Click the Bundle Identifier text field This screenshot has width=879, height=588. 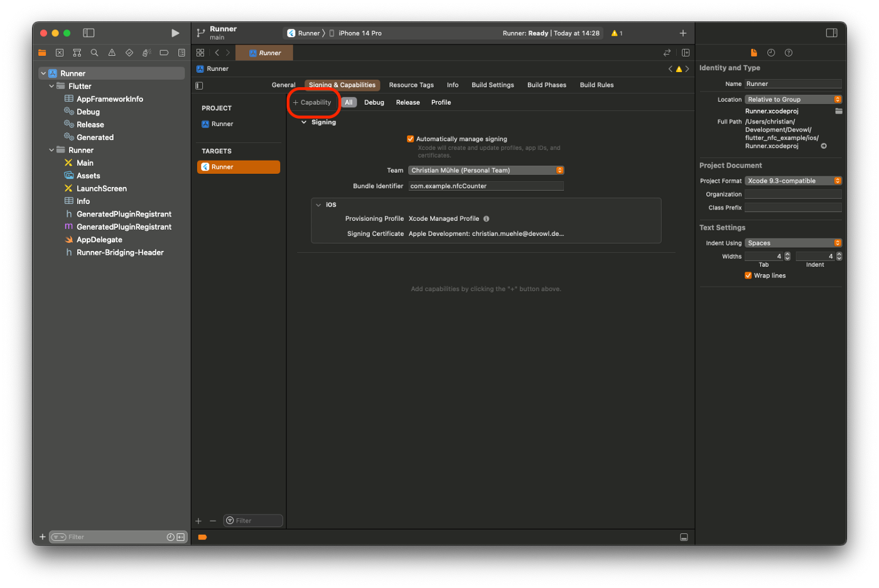(x=485, y=186)
